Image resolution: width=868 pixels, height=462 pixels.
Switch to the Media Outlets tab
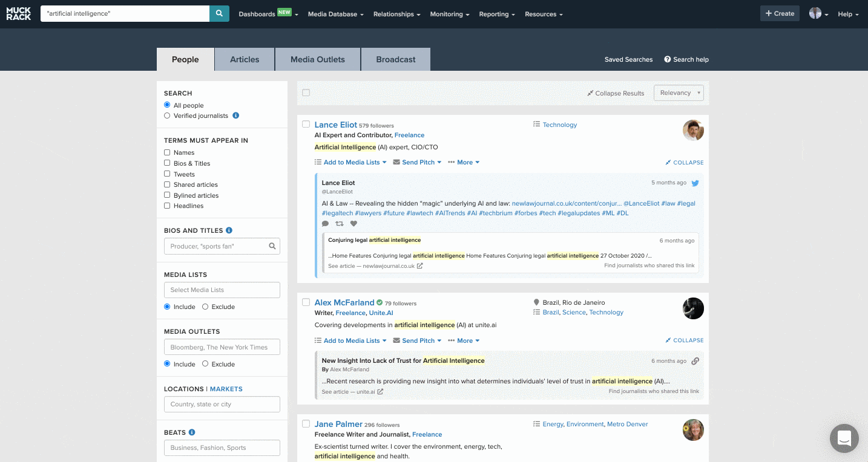pyautogui.click(x=317, y=59)
